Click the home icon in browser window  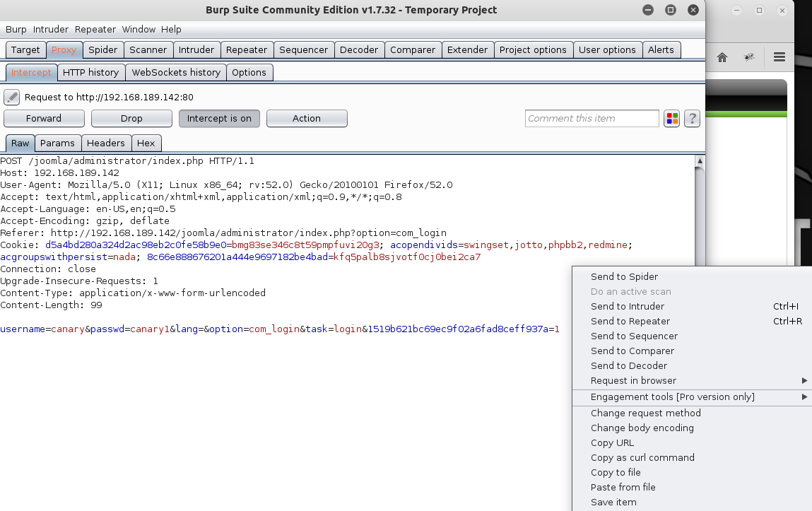pyautogui.click(x=722, y=57)
